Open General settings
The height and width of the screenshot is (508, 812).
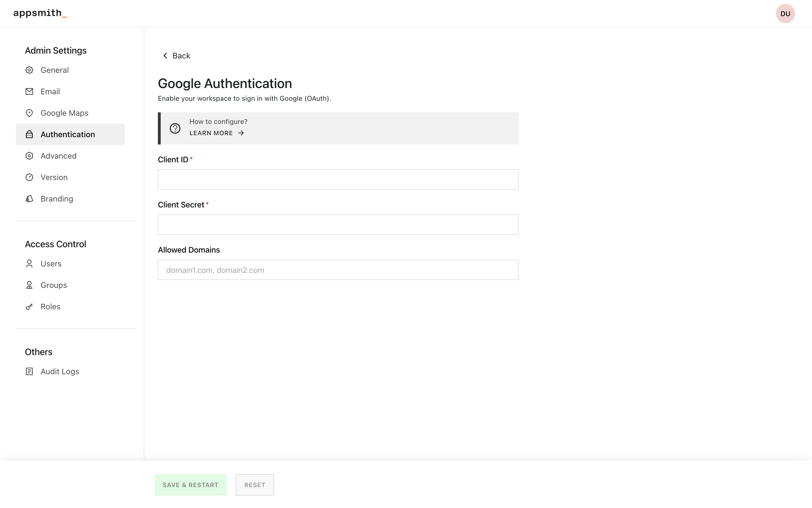coord(70,70)
